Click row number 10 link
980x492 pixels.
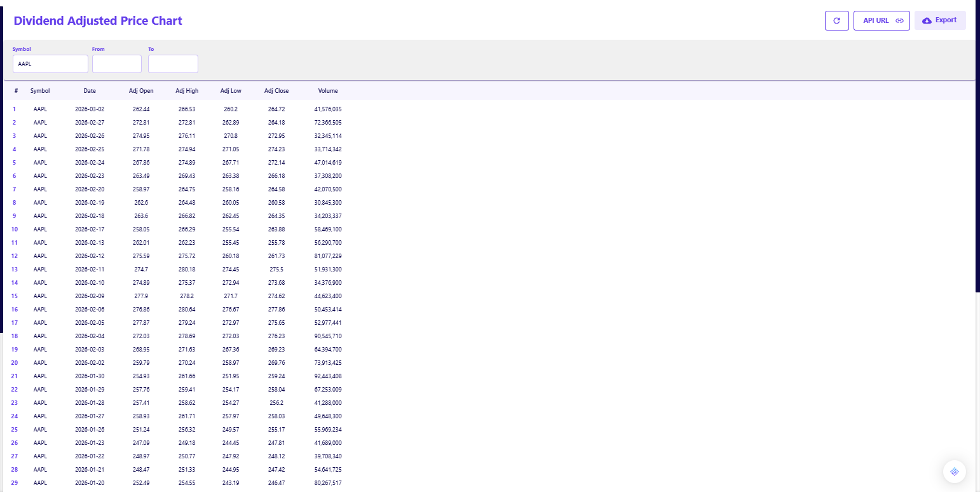click(15, 229)
